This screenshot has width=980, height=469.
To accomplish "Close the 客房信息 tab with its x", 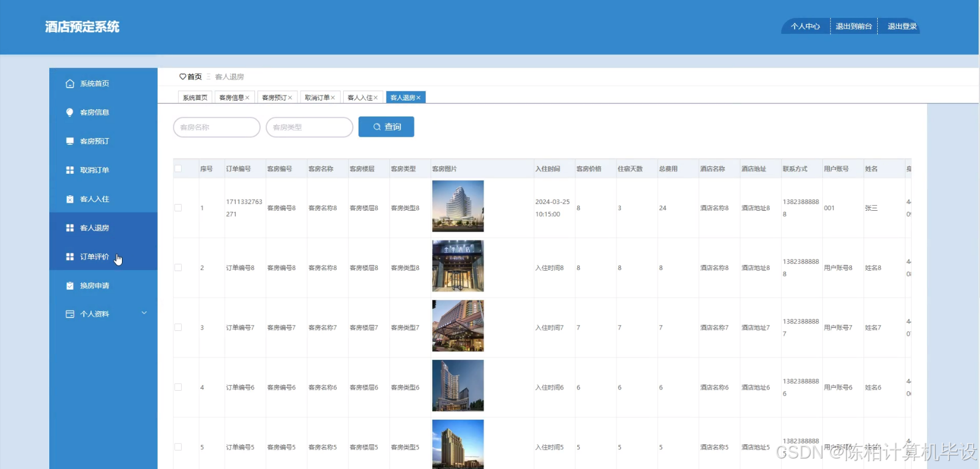I will 248,98.
